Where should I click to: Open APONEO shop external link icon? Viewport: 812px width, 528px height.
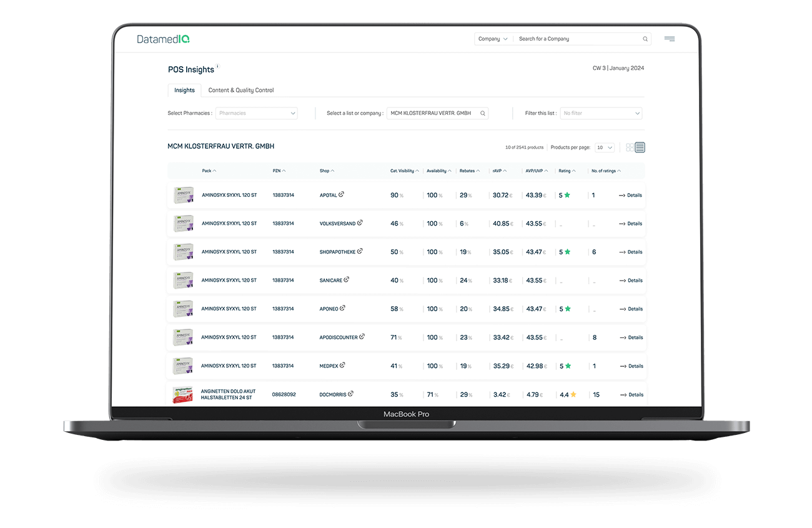(342, 308)
